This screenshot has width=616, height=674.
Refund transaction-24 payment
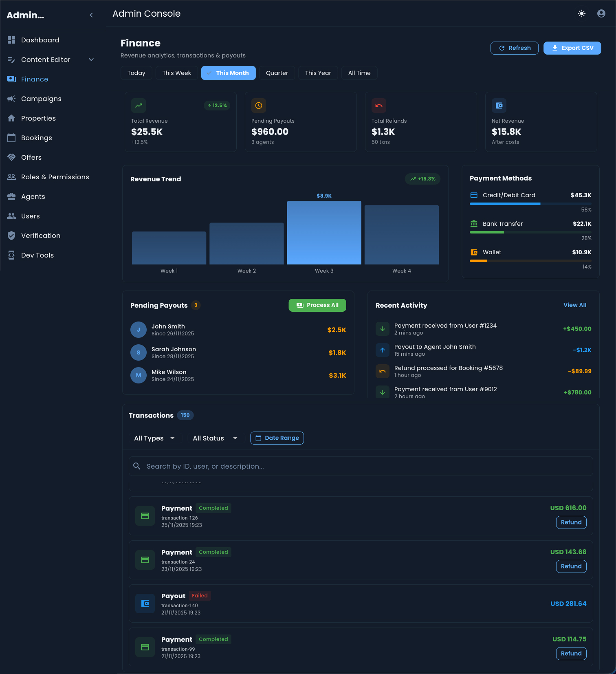(x=571, y=566)
